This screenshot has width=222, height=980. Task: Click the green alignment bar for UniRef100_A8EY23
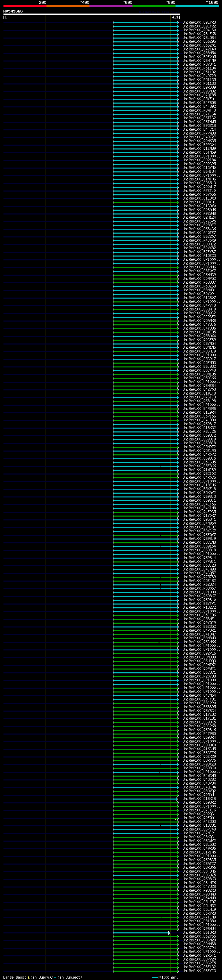click(x=146, y=971)
